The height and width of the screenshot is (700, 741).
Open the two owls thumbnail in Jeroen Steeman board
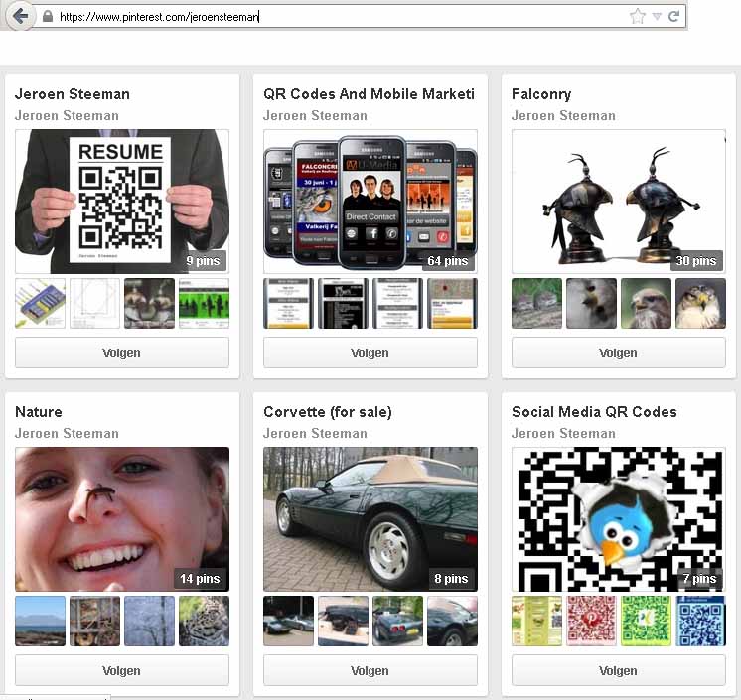[149, 303]
